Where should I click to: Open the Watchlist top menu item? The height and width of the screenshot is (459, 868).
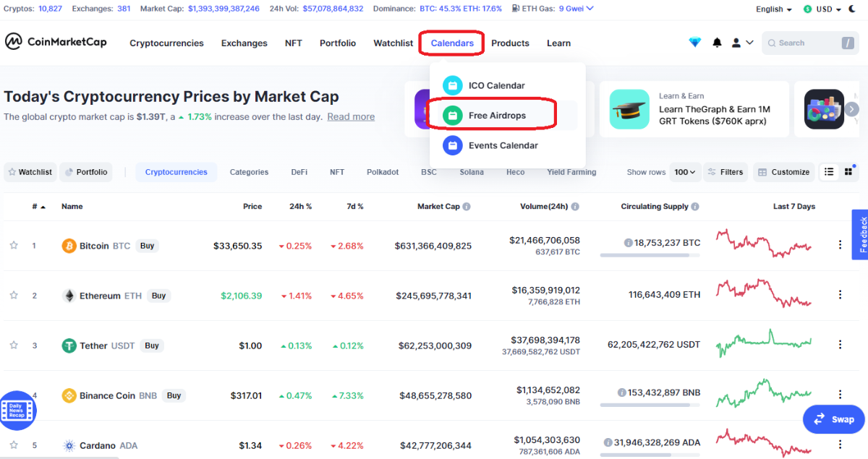(x=393, y=43)
